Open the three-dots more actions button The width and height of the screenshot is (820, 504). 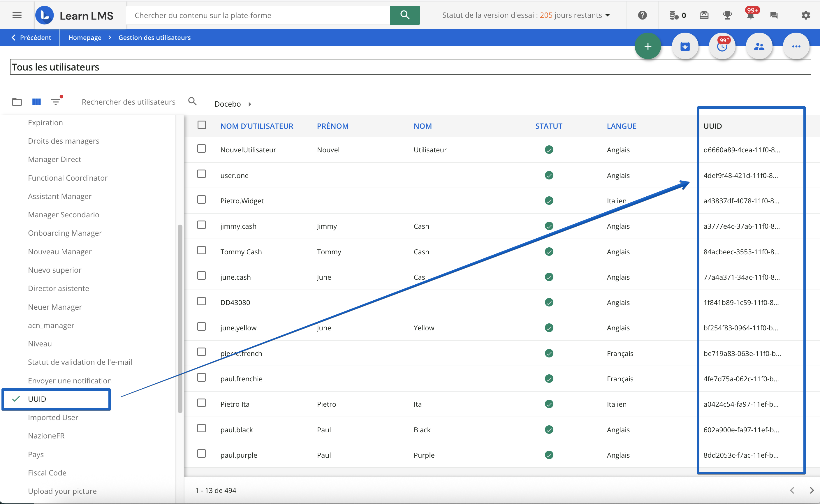(796, 46)
